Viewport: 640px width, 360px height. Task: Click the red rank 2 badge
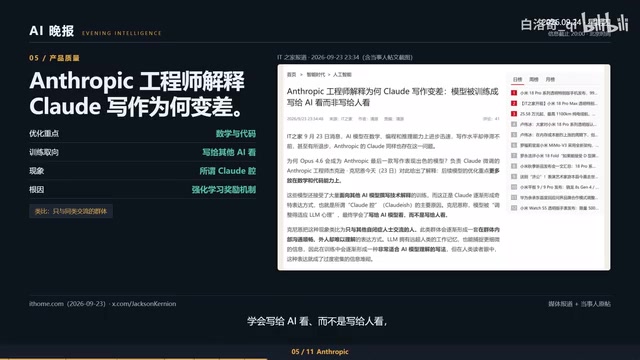tap(514, 103)
